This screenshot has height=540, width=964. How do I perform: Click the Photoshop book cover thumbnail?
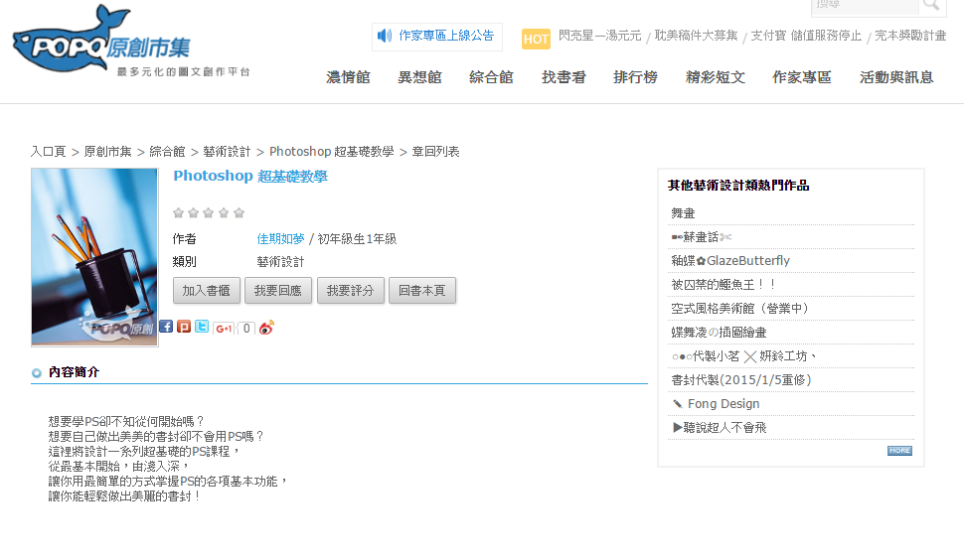coord(95,257)
